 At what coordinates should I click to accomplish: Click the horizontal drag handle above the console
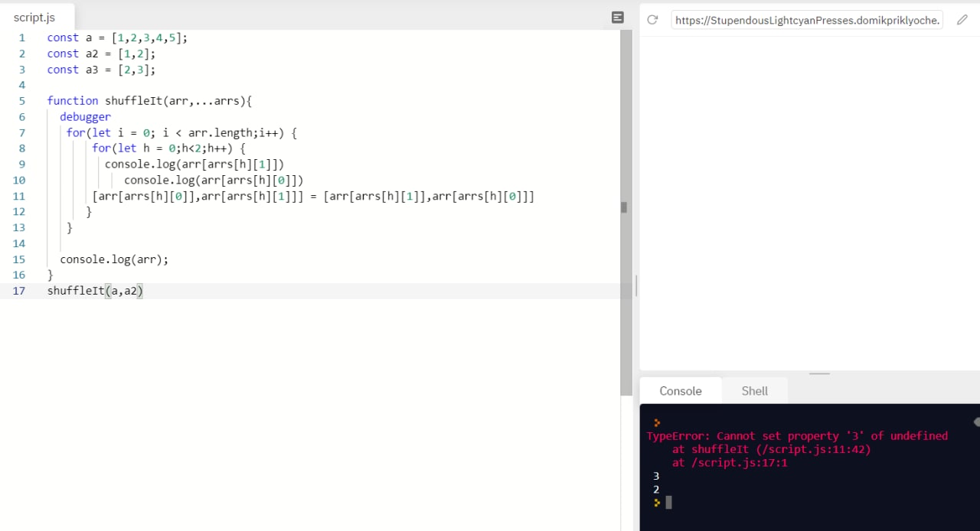click(819, 373)
